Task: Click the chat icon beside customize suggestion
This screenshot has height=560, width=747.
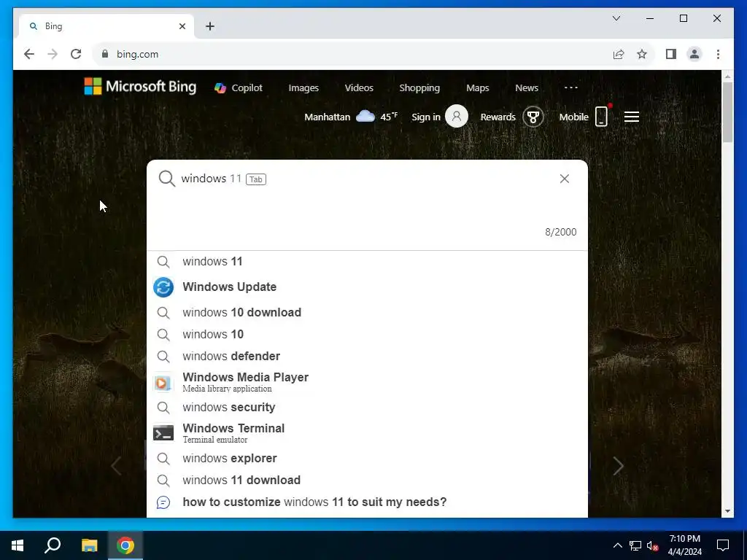Action: tap(163, 502)
